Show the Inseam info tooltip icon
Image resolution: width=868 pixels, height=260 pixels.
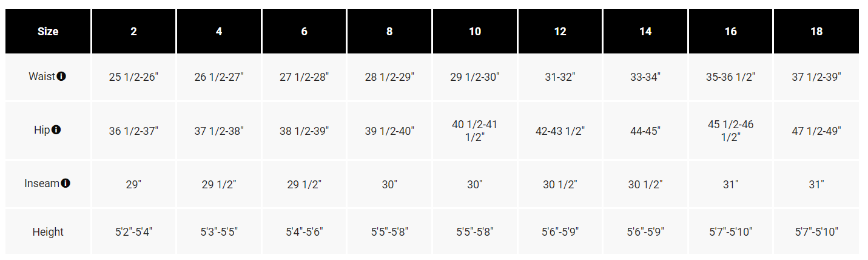pos(66,183)
